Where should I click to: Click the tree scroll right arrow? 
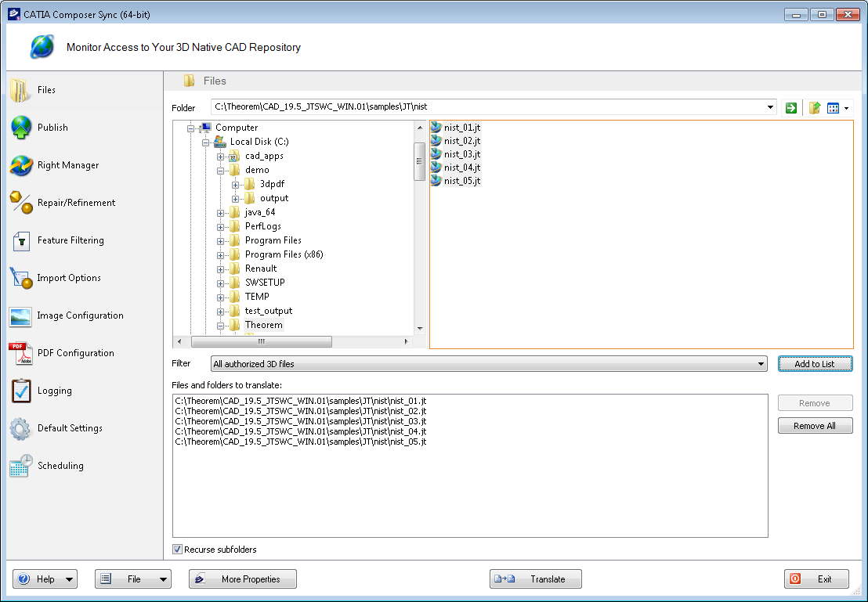point(407,341)
